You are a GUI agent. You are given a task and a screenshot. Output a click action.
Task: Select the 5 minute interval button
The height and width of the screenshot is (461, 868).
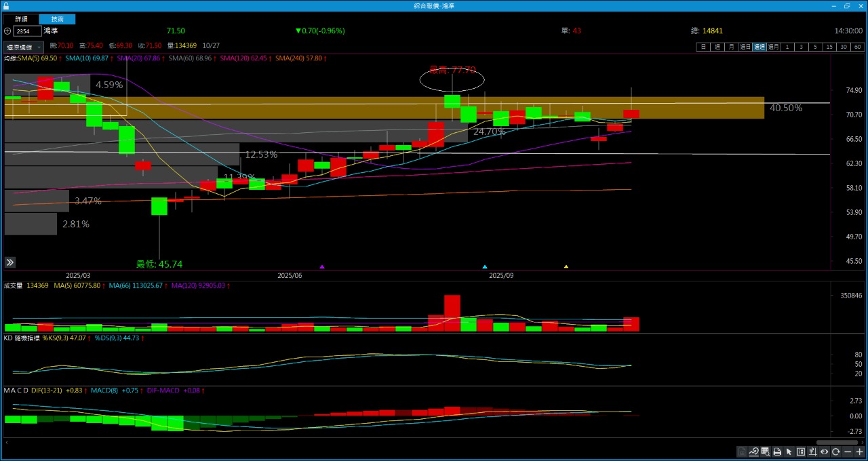pyautogui.click(x=815, y=47)
